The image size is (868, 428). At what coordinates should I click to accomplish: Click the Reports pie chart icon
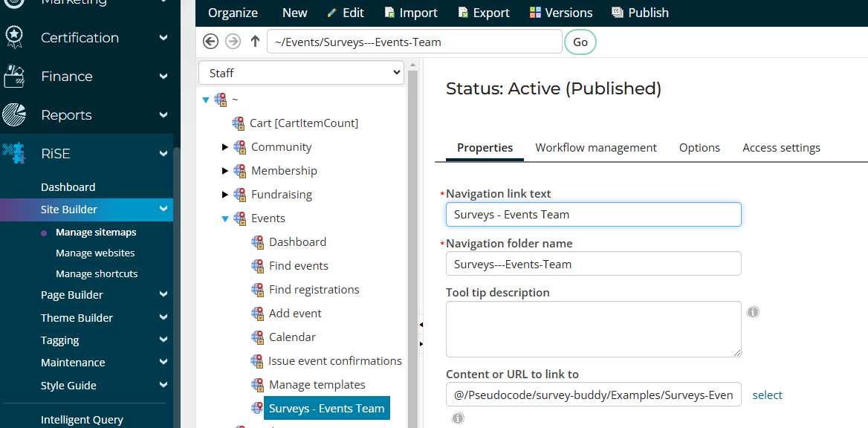[x=14, y=114]
